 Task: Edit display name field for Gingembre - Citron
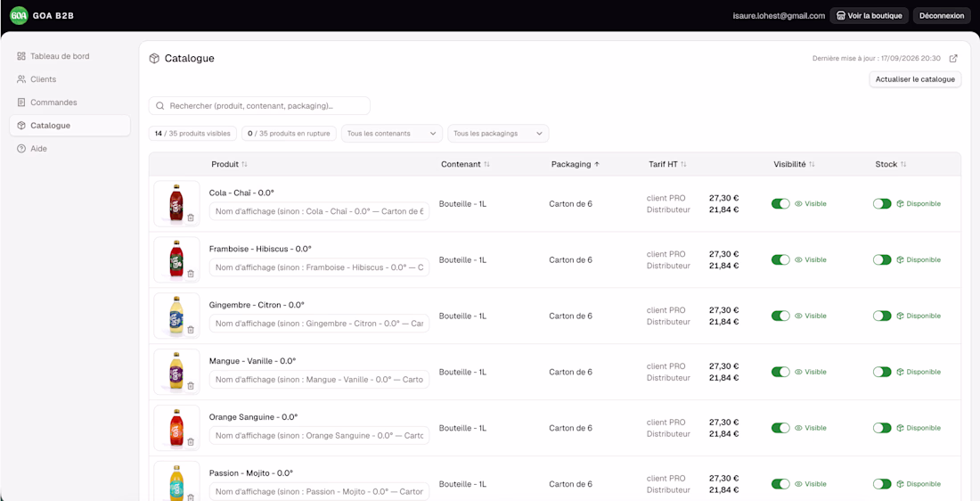tap(319, 324)
